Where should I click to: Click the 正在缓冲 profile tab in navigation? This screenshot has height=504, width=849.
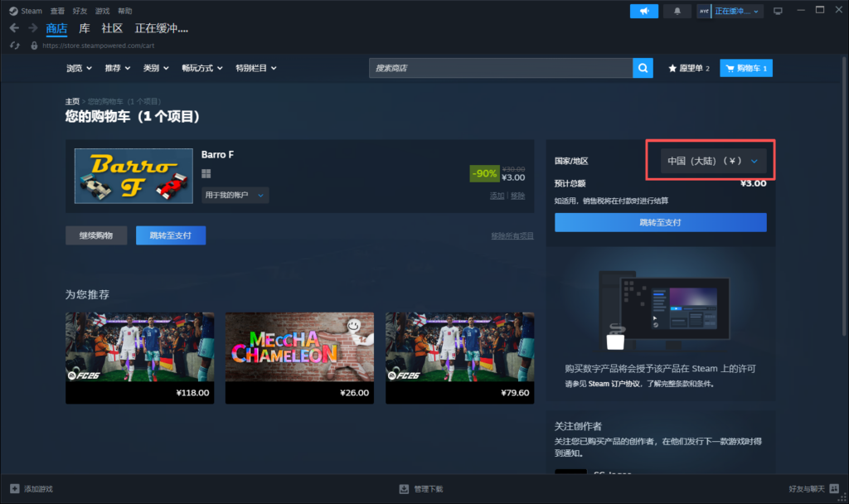[x=162, y=29]
